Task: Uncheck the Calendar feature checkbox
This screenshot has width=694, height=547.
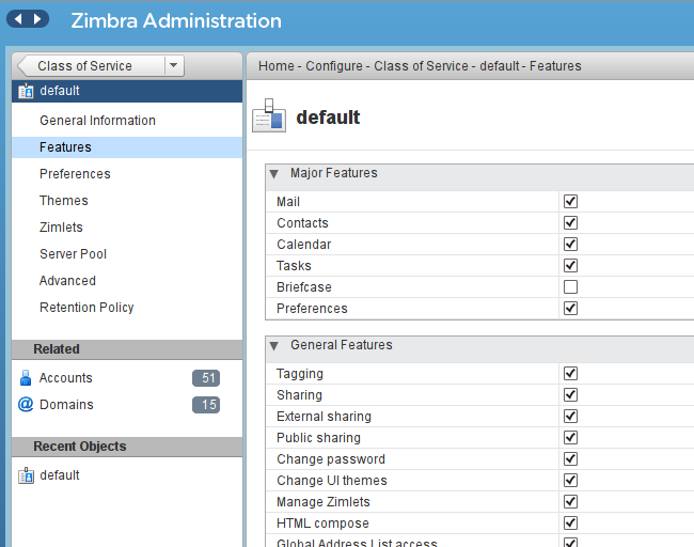Action: (x=571, y=244)
